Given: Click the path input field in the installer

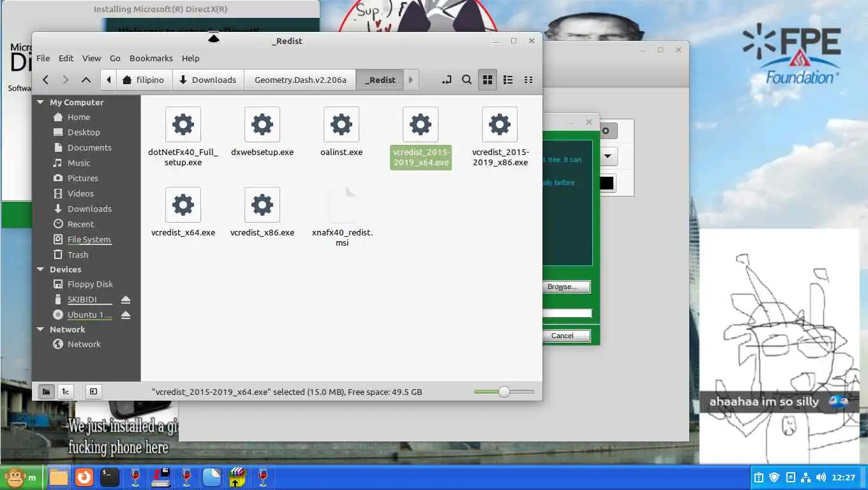Looking at the screenshot, I should pos(567,313).
